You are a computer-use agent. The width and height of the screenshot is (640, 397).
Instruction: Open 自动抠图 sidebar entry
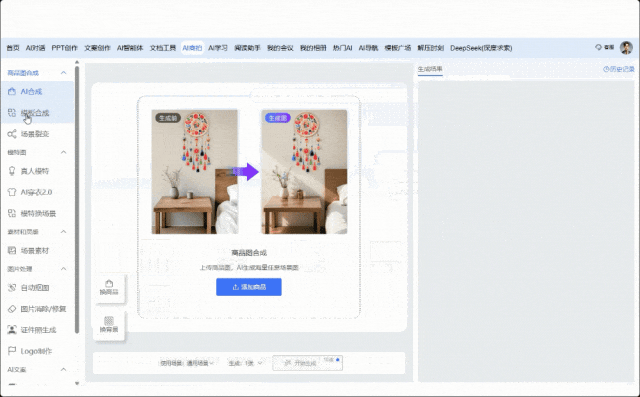coord(37,288)
